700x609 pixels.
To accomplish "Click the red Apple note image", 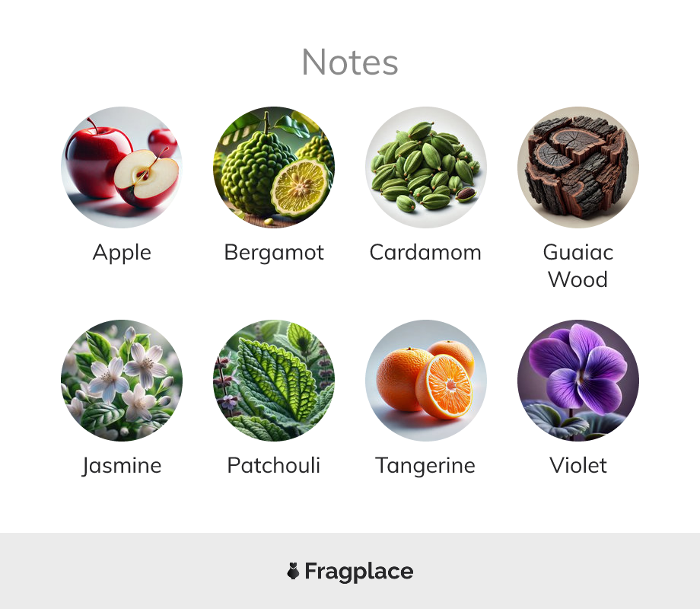I will pos(122,167).
